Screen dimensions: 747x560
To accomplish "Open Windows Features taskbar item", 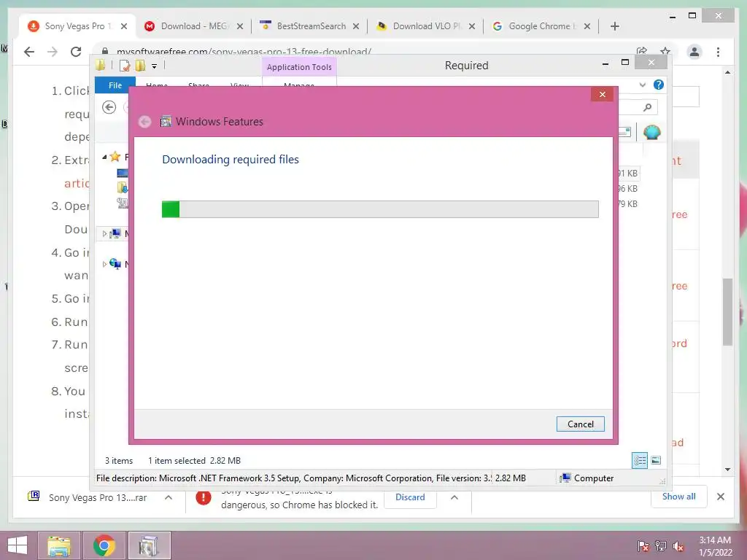I will coord(149,545).
